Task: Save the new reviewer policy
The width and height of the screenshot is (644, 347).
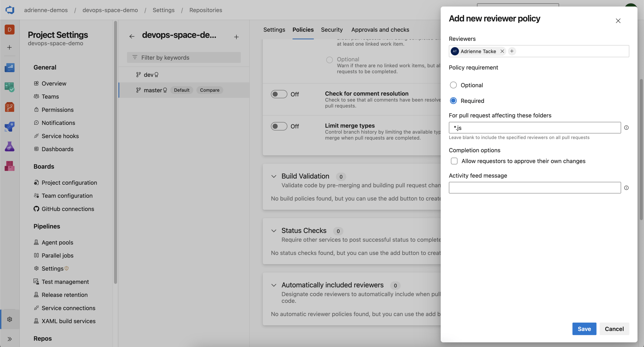Action: pyautogui.click(x=584, y=329)
